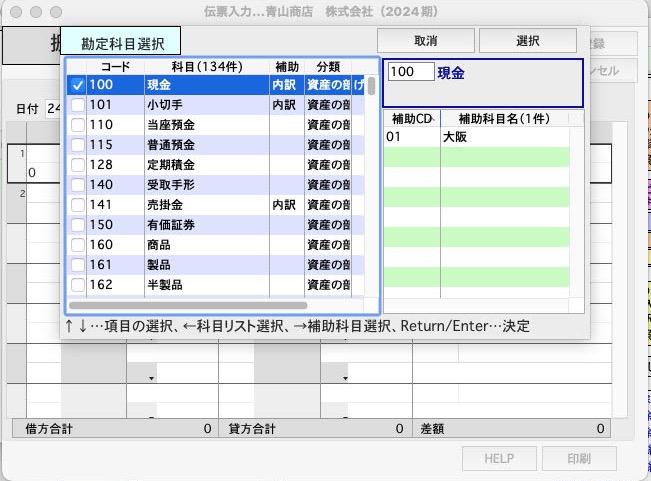
Task: Enable the checkbox for 141 売掛金
Action: [x=77, y=205]
